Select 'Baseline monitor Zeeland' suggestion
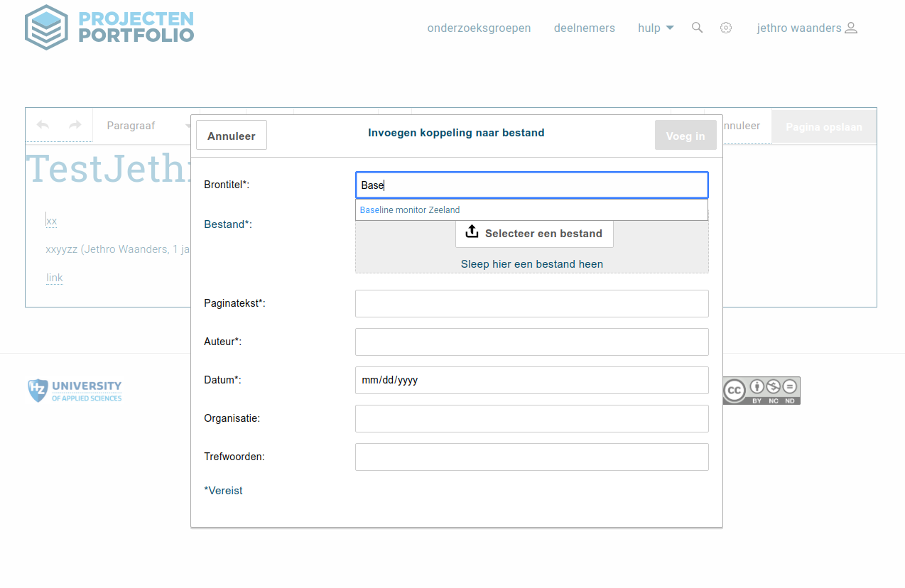The width and height of the screenshot is (905, 588). tap(410, 210)
